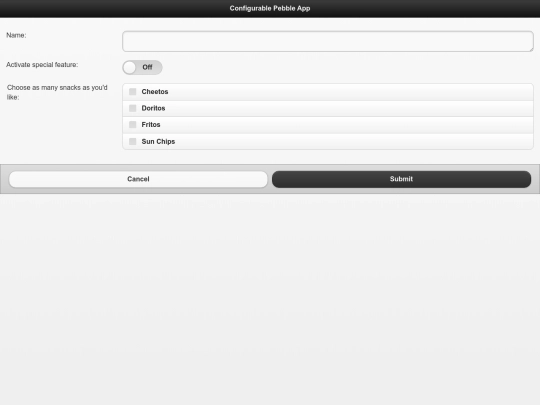Check the Sun Chips checkbox
540x405 pixels.
[x=133, y=141]
